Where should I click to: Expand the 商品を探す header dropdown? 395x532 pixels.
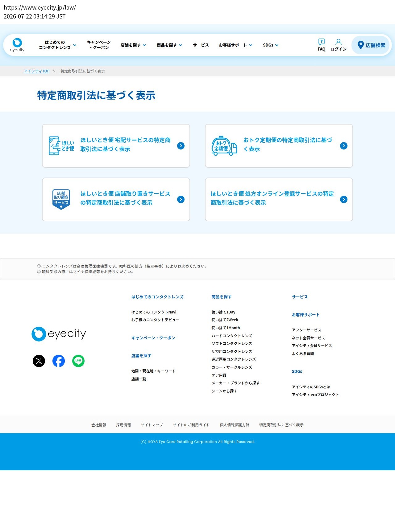169,45
